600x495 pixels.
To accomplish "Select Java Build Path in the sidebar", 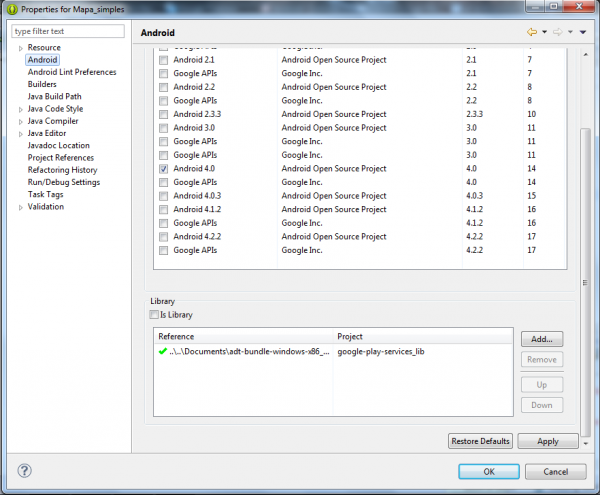I will pos(55,97).
